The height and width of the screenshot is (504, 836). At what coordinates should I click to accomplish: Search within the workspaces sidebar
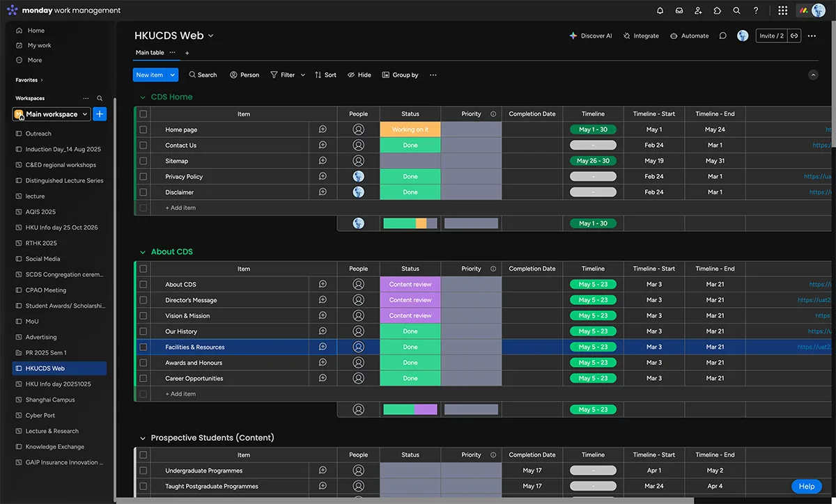click(x=100, y=98)
